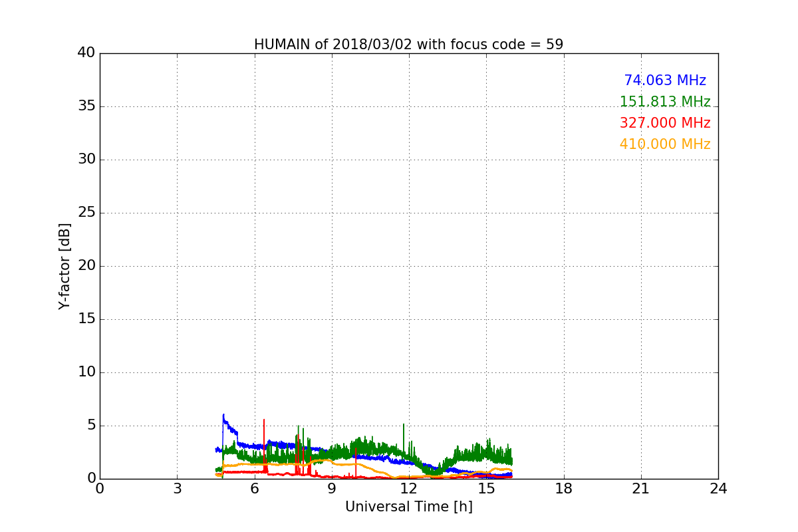Click the Universal Time [h] axis label

[408, 507]
